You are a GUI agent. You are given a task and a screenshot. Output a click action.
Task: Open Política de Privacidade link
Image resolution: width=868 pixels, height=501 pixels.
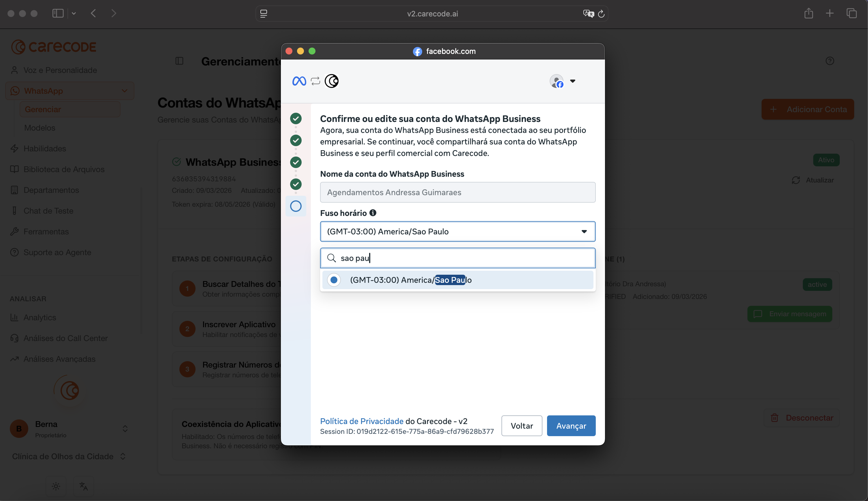pos(361,421)
